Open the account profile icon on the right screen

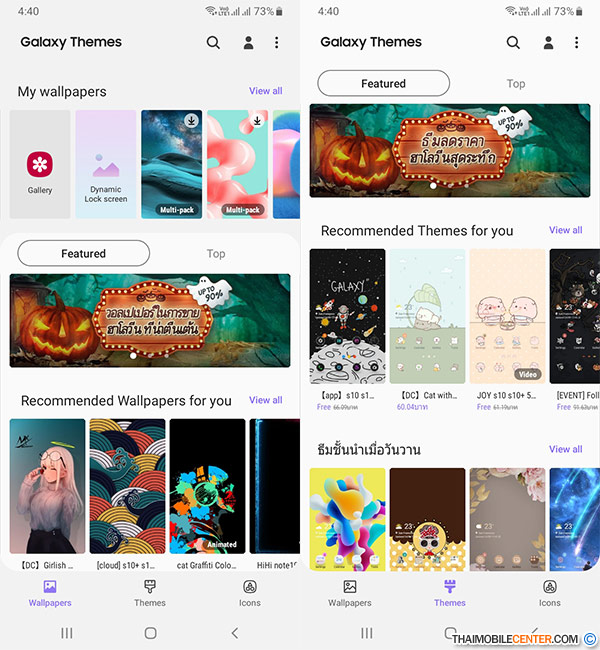548,43
